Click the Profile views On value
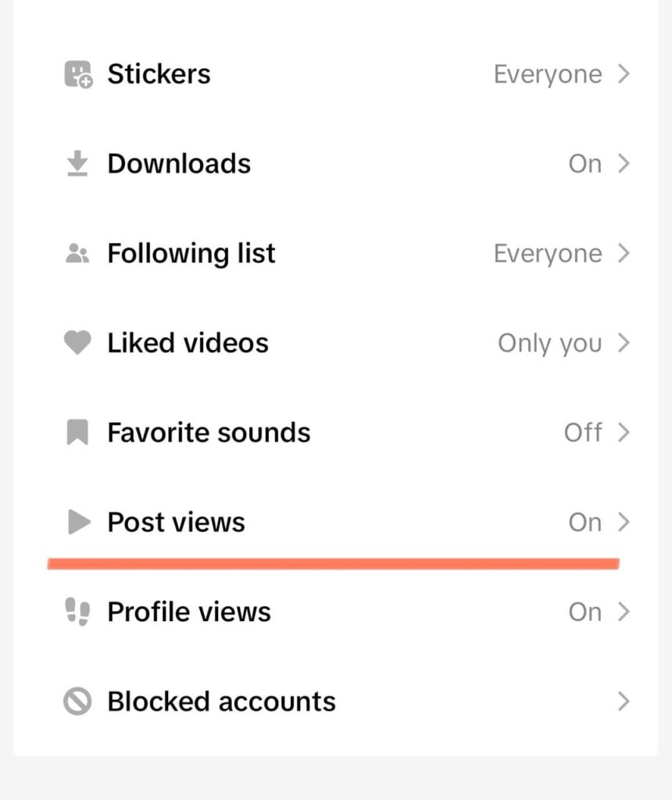672x800 pixels. click(x=584, y=612)
